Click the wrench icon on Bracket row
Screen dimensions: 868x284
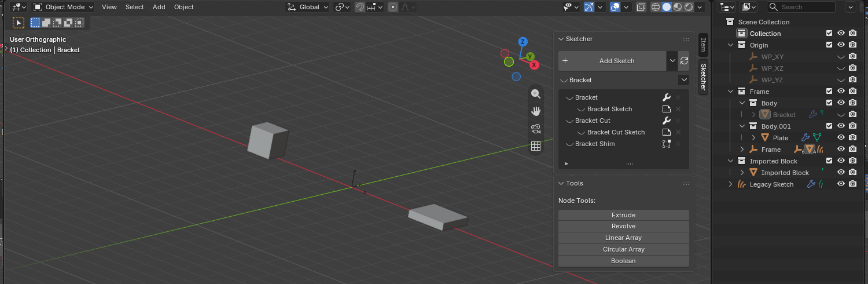[666, 97]
